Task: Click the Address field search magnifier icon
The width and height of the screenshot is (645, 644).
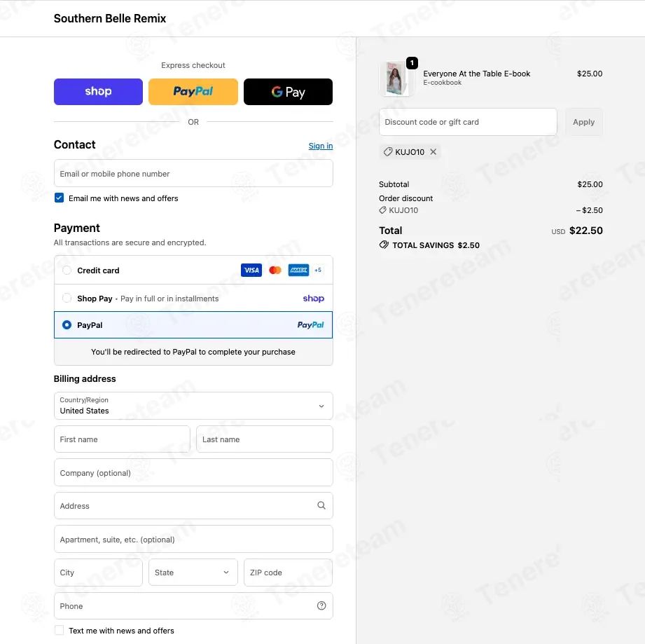Action: tap(321, 505)
